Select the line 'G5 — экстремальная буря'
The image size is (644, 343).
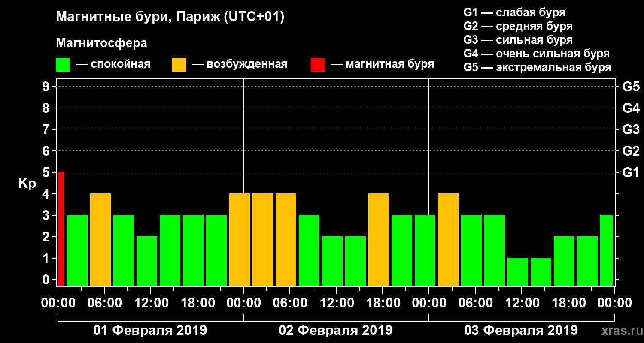[537, 67]
